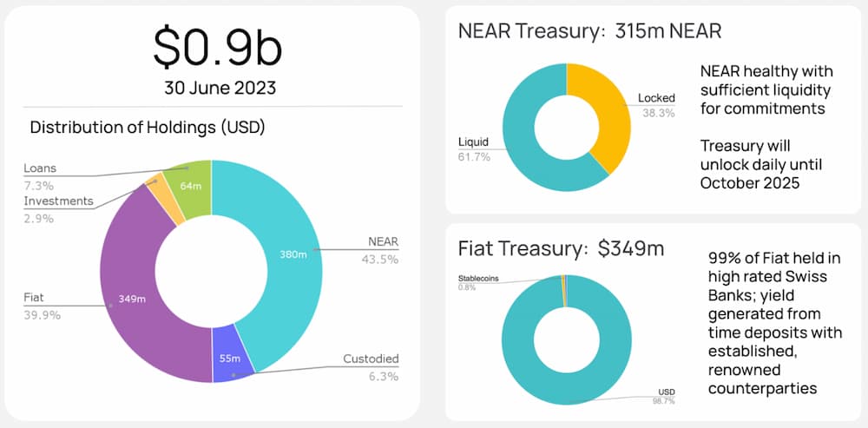Click the Fiat 39.9% label
Image resolution: width=868 pixels, height=428 pixels.
point(42,306)
